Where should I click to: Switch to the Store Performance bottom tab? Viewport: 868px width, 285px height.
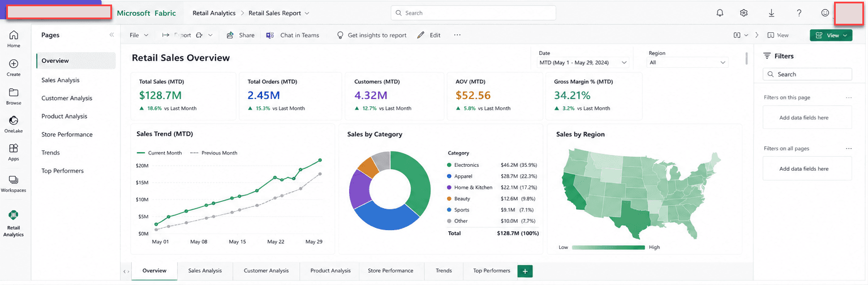(390, 271)
